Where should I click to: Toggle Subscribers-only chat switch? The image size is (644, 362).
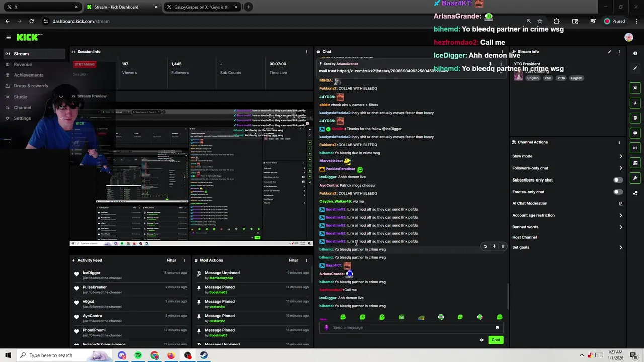[618, 180]
